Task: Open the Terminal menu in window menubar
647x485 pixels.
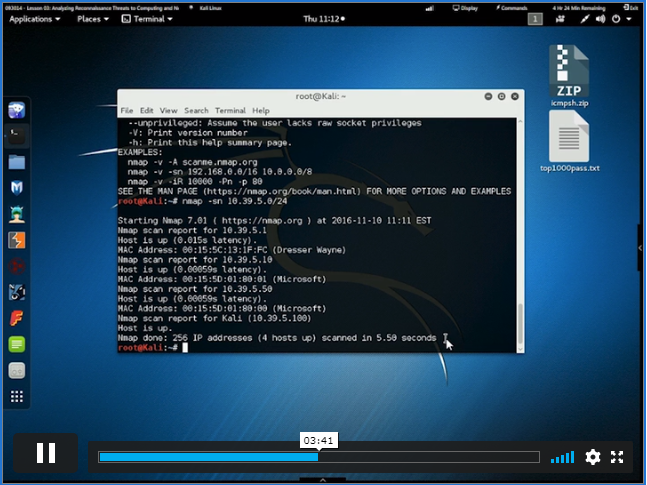Action: click(230, 111)
